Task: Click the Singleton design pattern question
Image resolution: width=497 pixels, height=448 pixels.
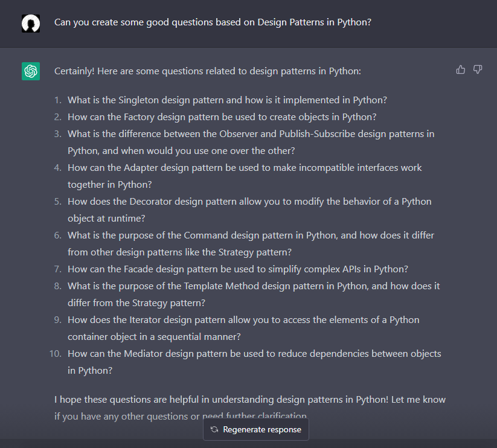Action: (227, 100)
